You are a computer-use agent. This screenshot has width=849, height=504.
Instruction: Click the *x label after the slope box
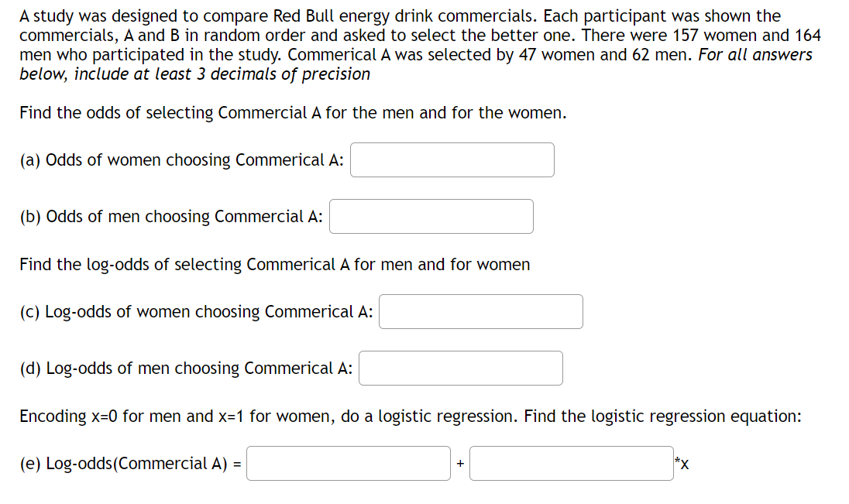click(681, 463)
